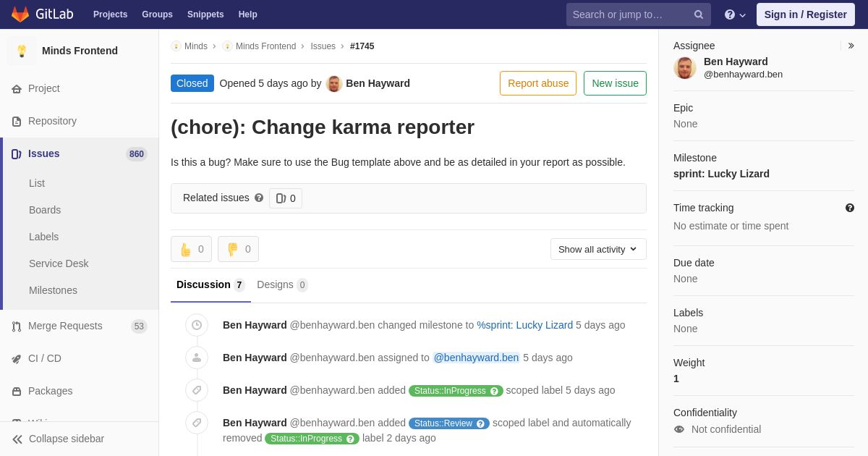Switch to the Discussion tab
Image resolution: width=868 pixels, height=456 pixels.
[210, 285]
